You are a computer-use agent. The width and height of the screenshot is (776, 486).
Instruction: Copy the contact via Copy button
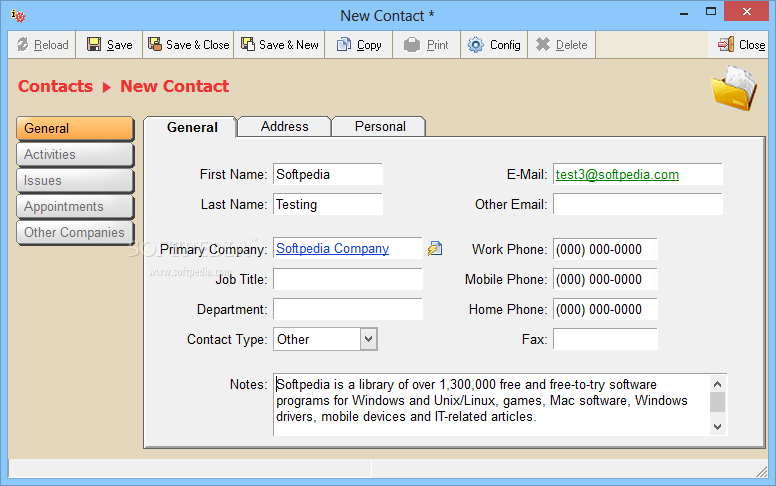click(x=359, y=45)
